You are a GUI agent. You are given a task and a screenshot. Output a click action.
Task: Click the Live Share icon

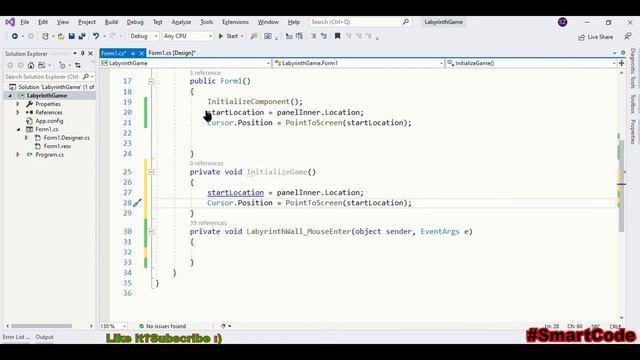(581, 37)
